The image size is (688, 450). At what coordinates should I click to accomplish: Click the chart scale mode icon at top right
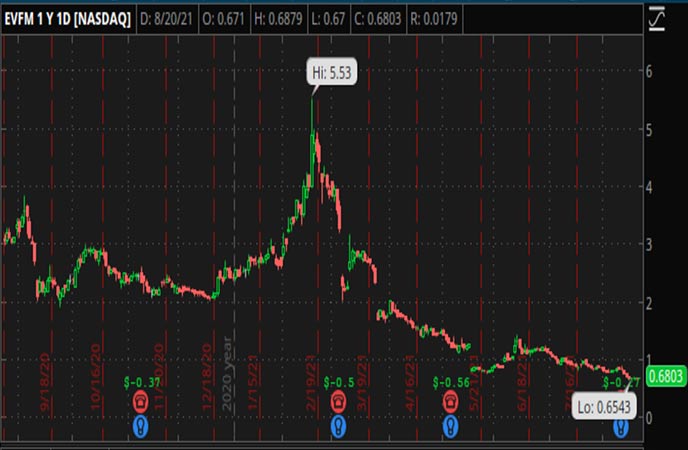(657, 19)
